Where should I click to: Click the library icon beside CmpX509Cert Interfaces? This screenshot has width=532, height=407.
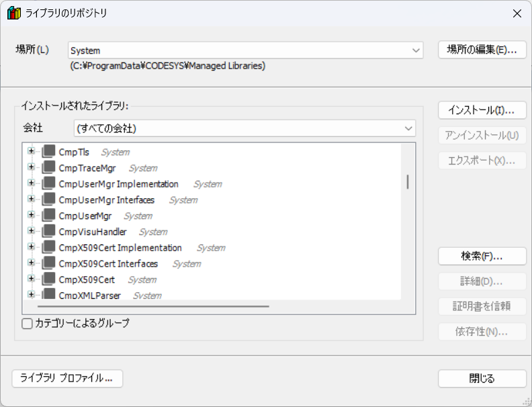pos(48,263)
